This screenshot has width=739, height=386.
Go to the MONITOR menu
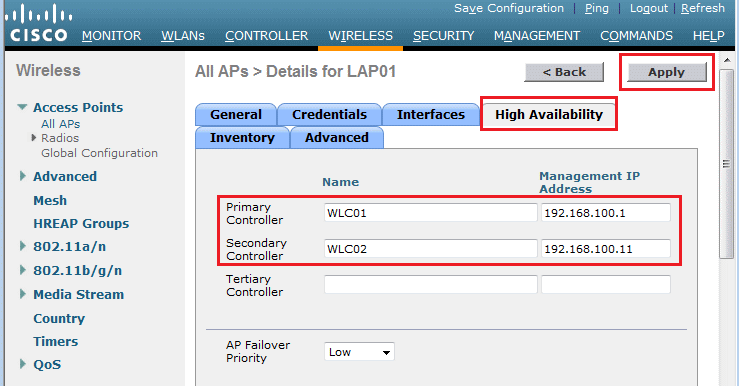click(111, 36)
